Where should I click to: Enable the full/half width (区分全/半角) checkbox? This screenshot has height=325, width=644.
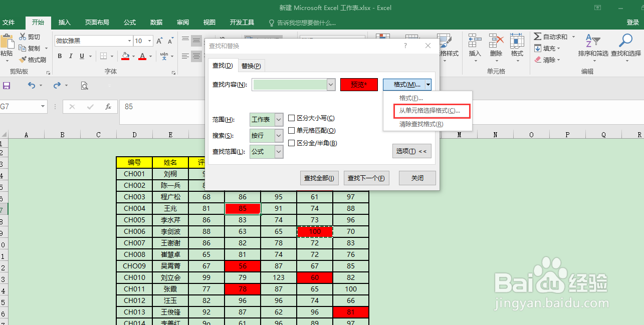click(292, 142)
